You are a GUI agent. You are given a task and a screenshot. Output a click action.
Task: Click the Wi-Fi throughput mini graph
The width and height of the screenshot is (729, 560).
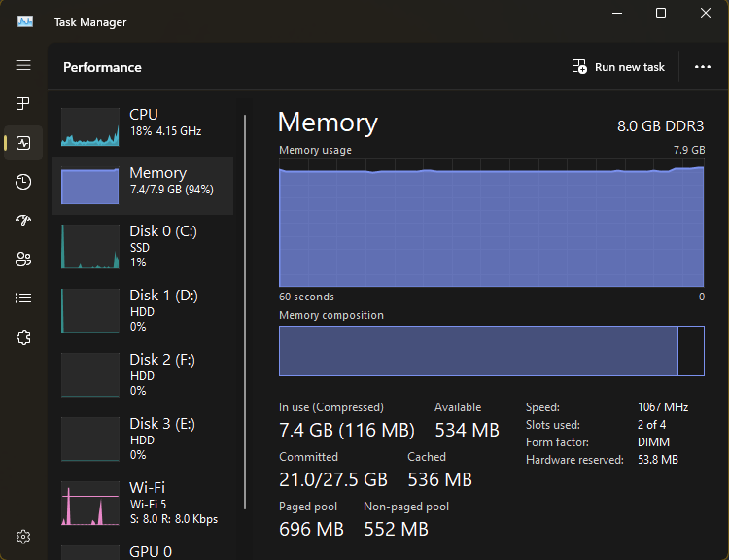[x=90, y=504]
